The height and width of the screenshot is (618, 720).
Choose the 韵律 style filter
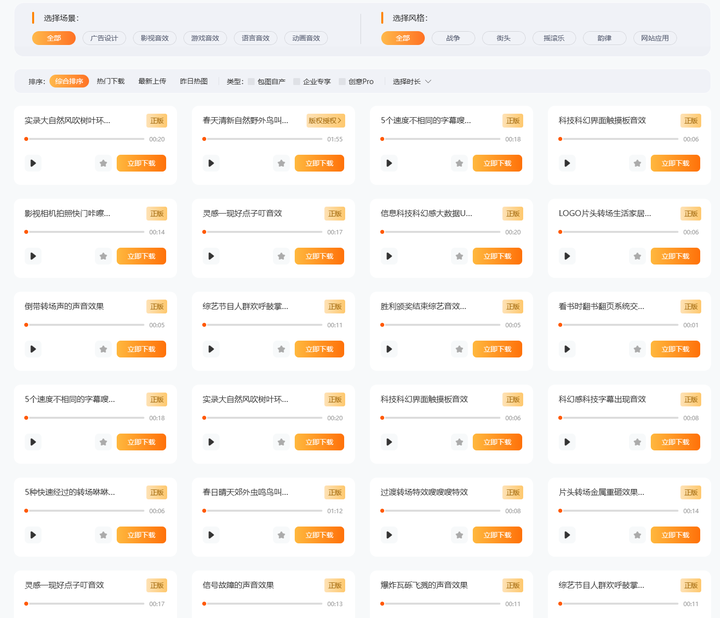coord(605,38)
